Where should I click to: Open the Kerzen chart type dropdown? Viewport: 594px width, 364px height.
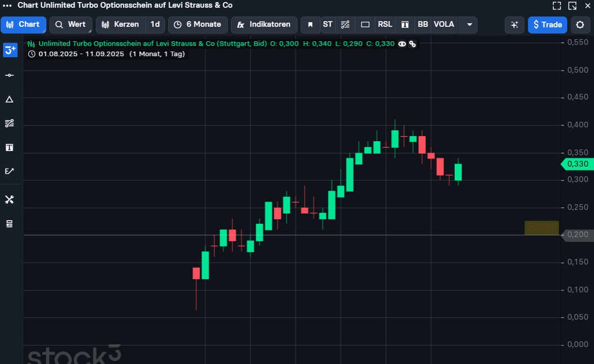click(x=121, y=25)
